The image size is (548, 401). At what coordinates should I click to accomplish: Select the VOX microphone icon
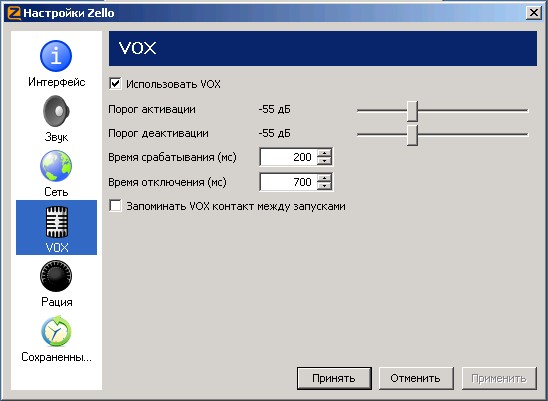[57, 222]
